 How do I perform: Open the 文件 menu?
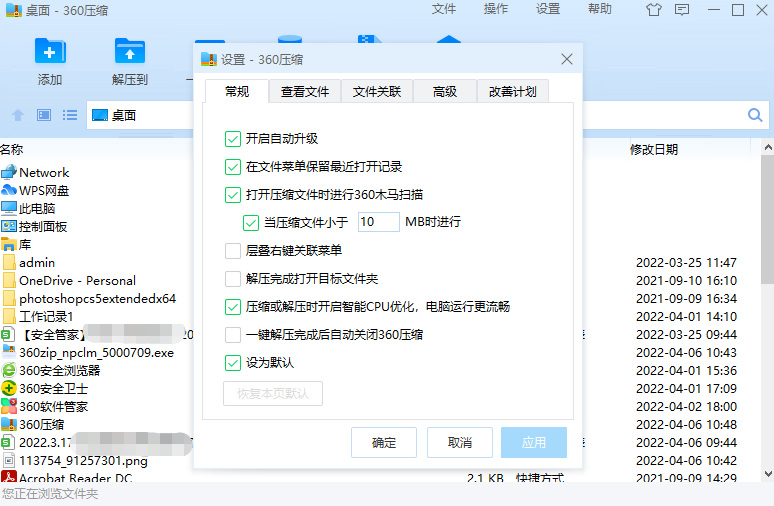pyautogui.click(x=444, y=9)
